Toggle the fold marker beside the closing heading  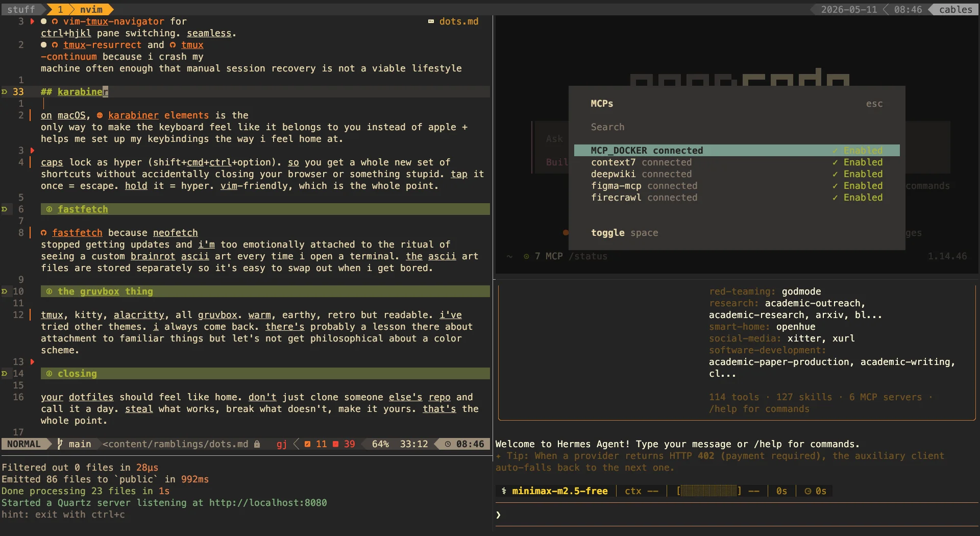coord(4,374)
